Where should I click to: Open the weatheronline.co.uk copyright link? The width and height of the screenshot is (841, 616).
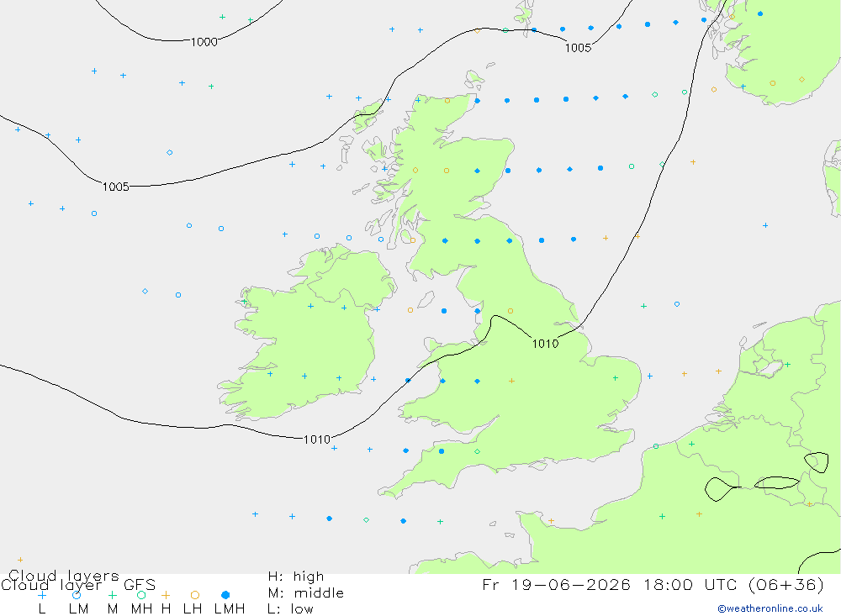pyautogui.click(x=770, y=608)
